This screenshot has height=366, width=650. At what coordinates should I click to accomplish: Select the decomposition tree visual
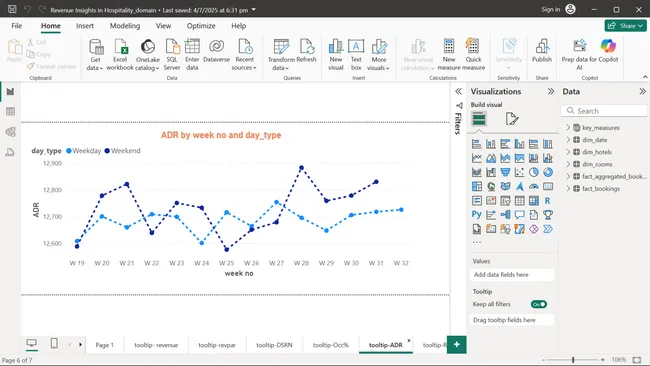[505, 215]
